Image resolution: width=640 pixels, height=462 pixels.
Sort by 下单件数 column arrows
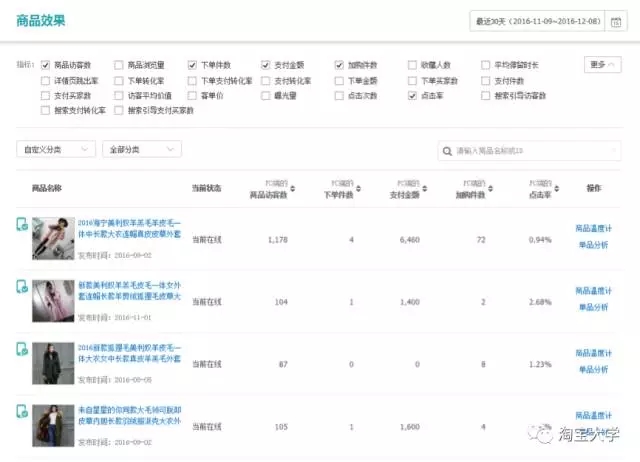point(358,189)
